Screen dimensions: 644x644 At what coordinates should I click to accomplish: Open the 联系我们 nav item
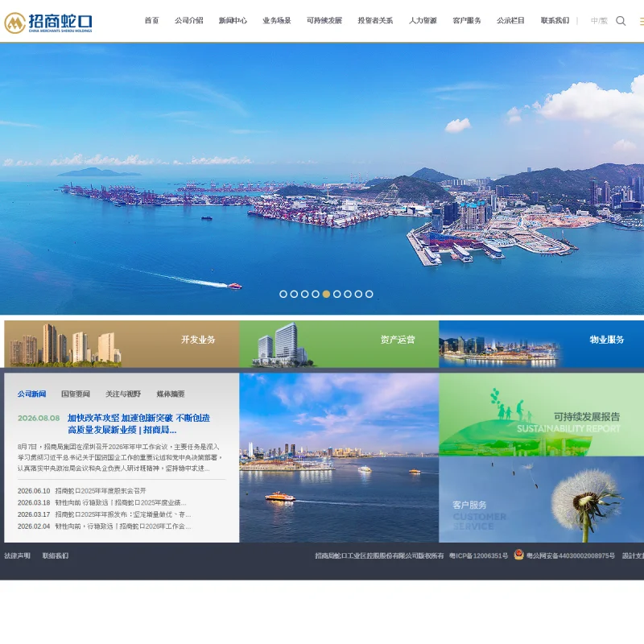click(555, 21)
